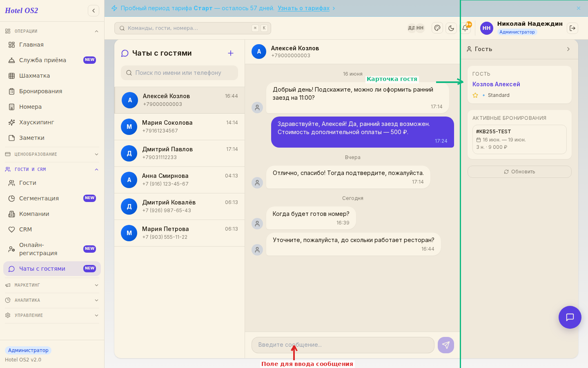
Task: Click the phone number +79000000003 in chat header
Action: pos(291,56)
